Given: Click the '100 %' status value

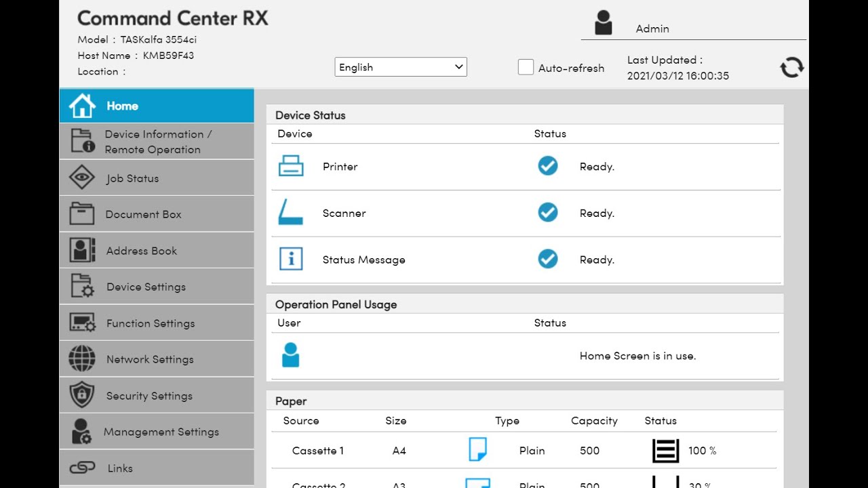Looking at the screenshot, I should 703,451.
